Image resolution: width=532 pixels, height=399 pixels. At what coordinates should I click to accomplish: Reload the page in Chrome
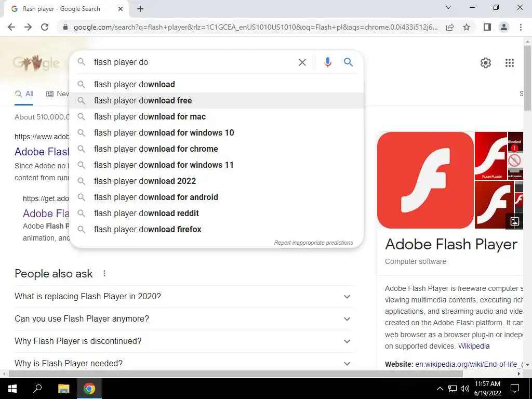(x=45, y=27)
